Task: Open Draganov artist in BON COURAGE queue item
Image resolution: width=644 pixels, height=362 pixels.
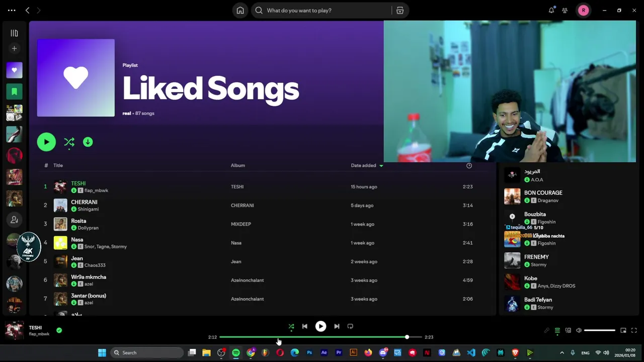Action: [548, 201]
